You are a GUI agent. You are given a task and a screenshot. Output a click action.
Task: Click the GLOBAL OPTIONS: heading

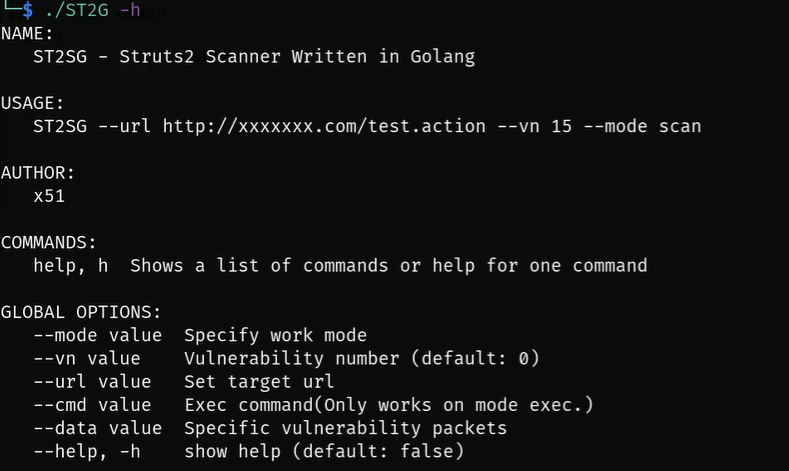pyautogui.click(x=80, y=312)
